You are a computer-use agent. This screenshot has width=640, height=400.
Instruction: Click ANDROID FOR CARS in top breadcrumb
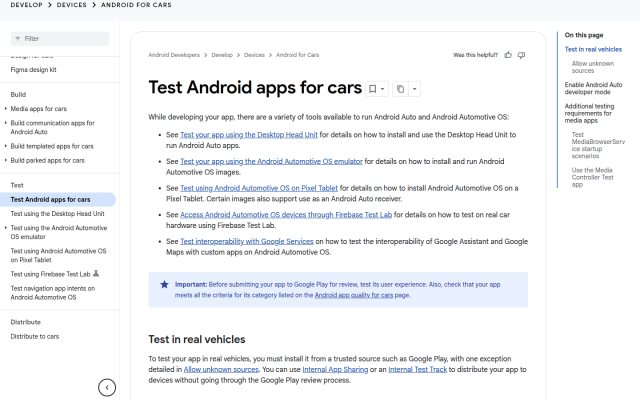click(136, 5)
